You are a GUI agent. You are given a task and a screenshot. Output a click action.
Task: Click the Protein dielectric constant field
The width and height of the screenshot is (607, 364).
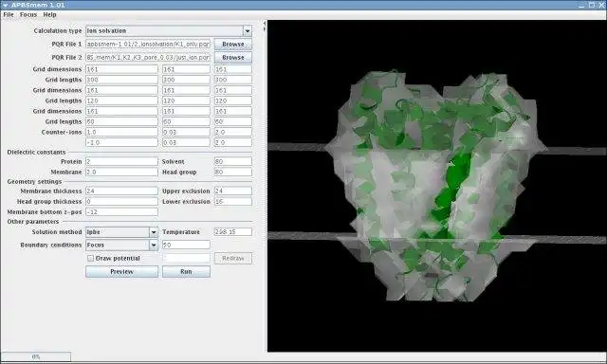pos(121,161)
